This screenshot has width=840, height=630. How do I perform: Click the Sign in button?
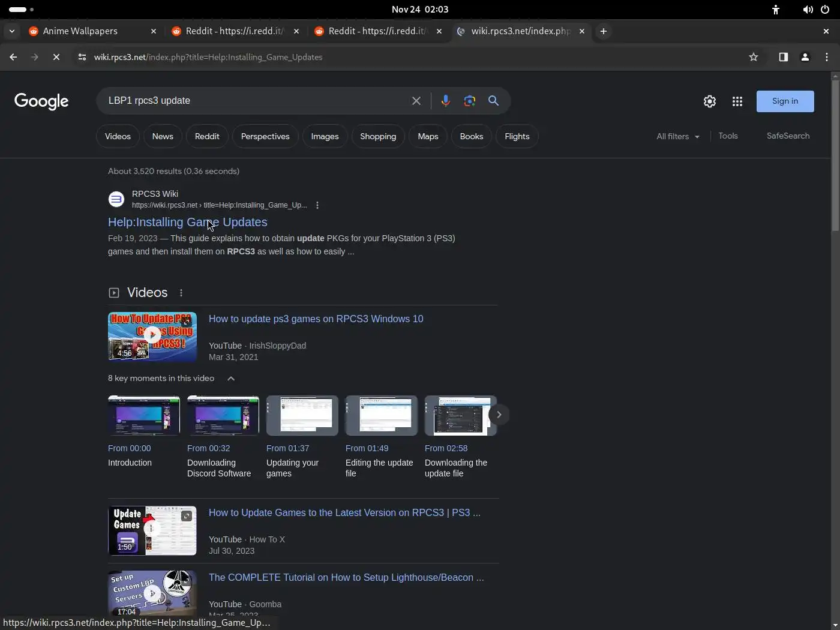tap(785, 101)
